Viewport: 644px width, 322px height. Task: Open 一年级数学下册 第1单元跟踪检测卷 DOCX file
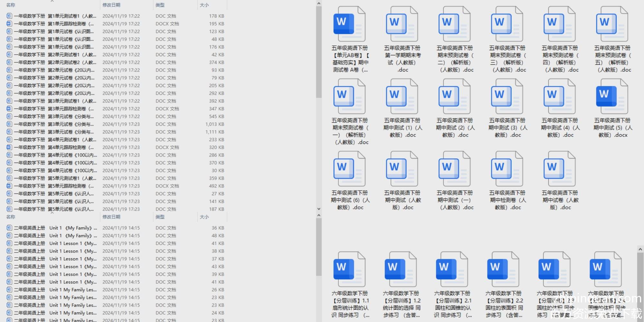(54, 24)
